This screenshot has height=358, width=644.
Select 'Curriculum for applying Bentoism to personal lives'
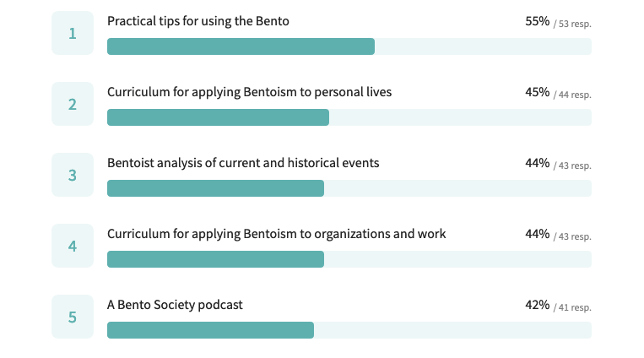tap(249, 92)
